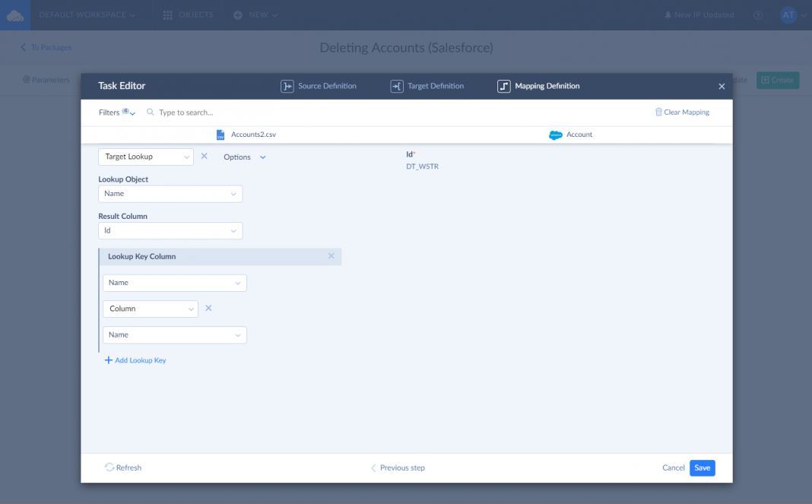The image size is (812, 504).
Task: Close the Task Editor dialog
Action: pos(722,87)
